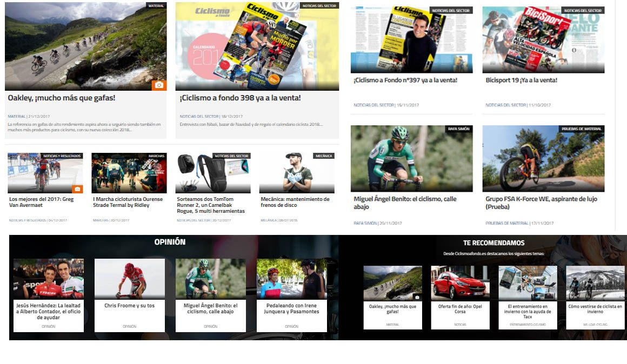Click the BiciSport 19 magazine image
Viewport: 627px width, 364px height.
click(x=543, y=39)
